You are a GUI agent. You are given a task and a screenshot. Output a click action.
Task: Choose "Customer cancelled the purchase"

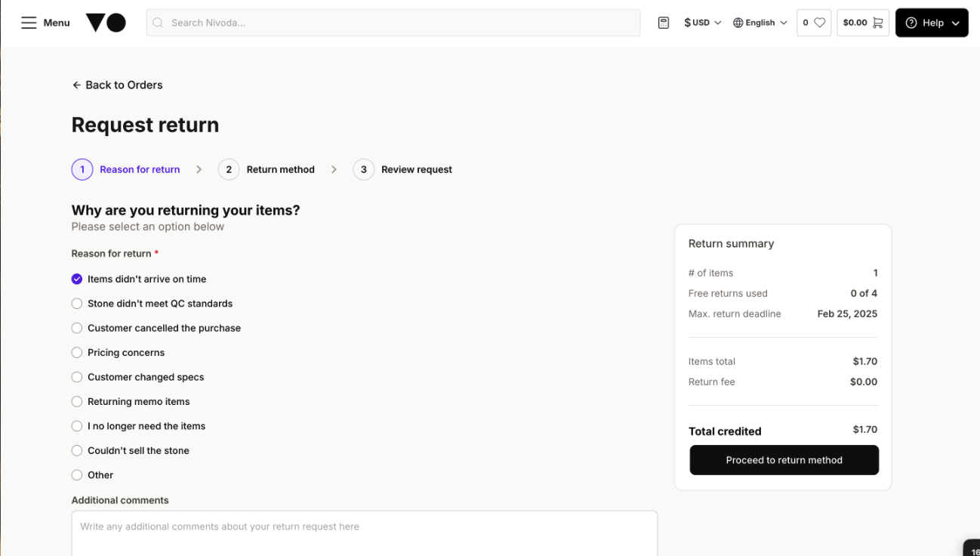[156, 328]
